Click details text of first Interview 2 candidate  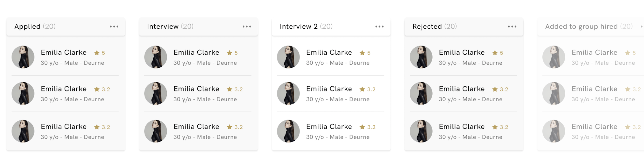(338, 63)
